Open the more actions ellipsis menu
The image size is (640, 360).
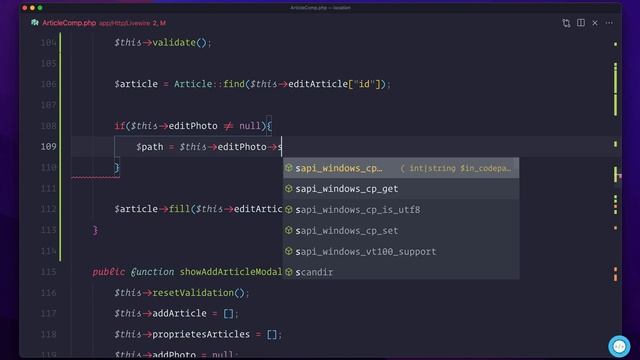[x=609, y=23]
